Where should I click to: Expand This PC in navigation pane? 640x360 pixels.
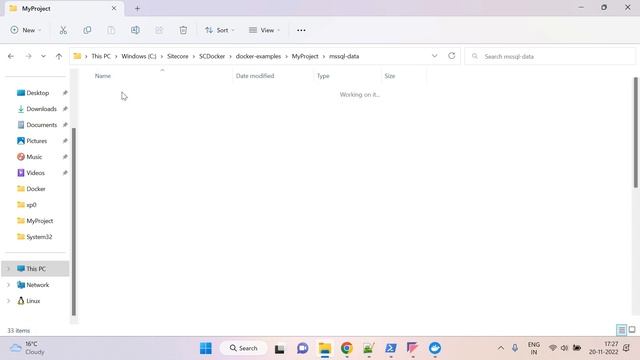pyautogui.click(x=8, y=269)
